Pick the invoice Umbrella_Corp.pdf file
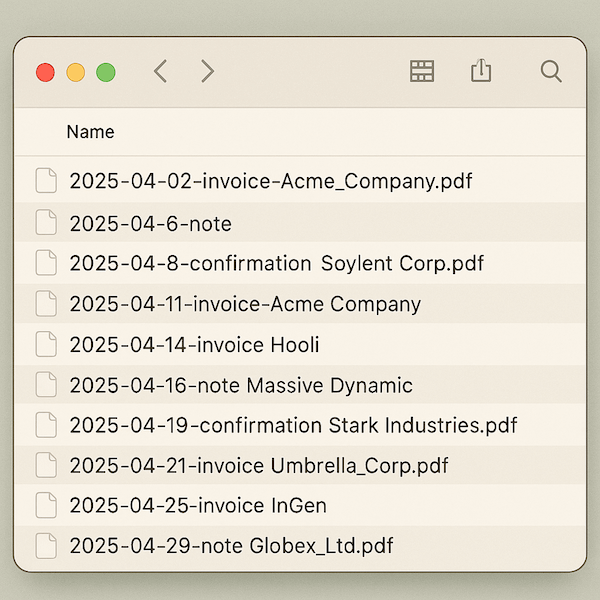This screenshot has width=600, height=600. pyautogui.click(x=258, y=466)
